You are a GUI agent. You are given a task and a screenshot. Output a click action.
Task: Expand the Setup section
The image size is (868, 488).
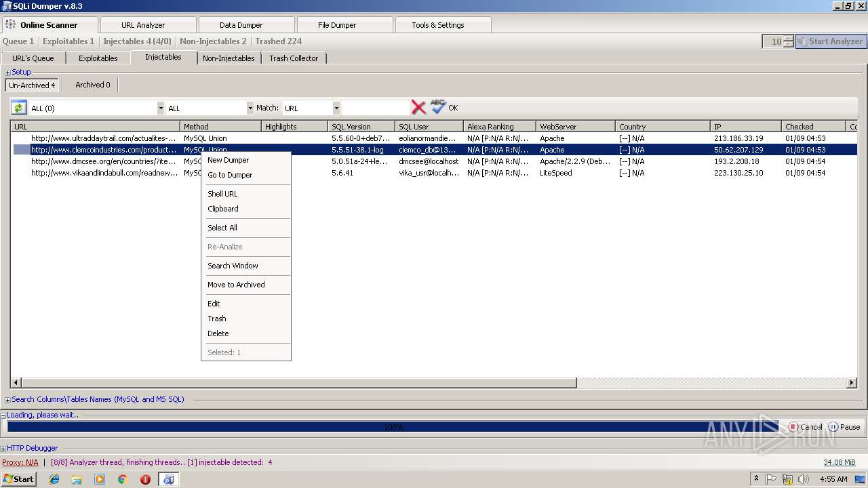click(8, 73)
